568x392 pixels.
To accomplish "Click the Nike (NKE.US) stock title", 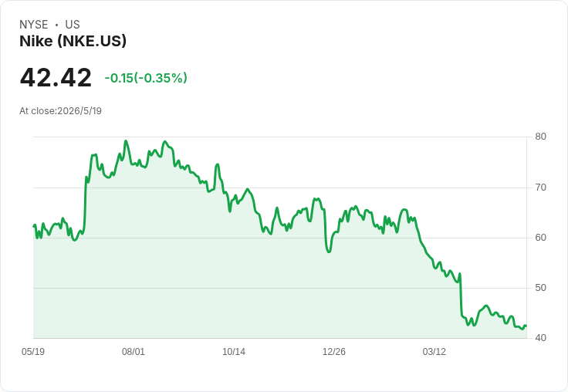I will point(73,41).
